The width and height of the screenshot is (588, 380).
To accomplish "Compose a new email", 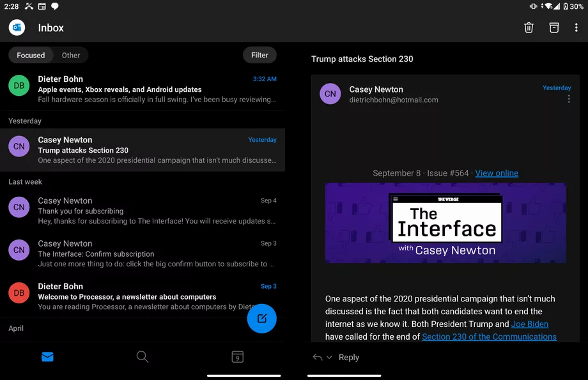I will point(262,319).
